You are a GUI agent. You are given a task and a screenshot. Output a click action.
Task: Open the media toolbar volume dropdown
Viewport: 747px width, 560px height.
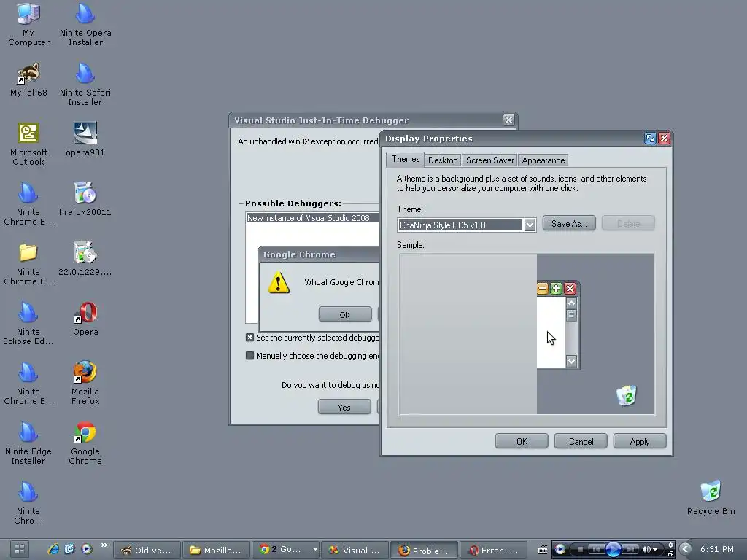click(x=654, y=550)
